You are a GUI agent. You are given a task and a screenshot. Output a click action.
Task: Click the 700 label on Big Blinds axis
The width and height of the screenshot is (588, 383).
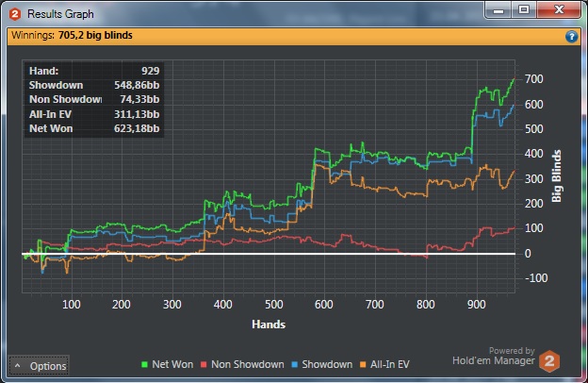534,79
